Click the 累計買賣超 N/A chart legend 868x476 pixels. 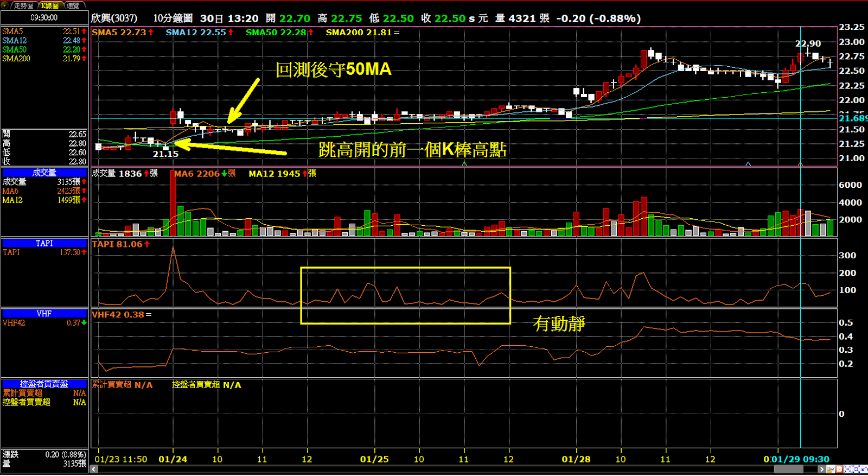point(122,385)
